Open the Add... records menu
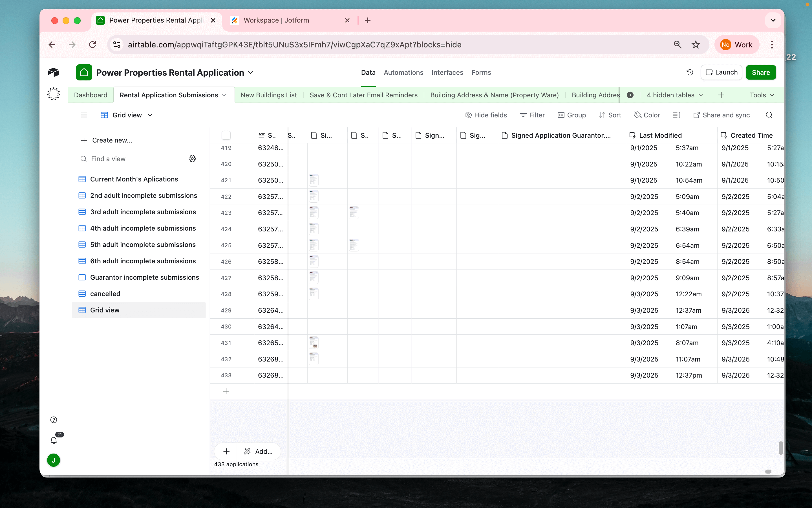The image size is (812, 508). point(259,451)
